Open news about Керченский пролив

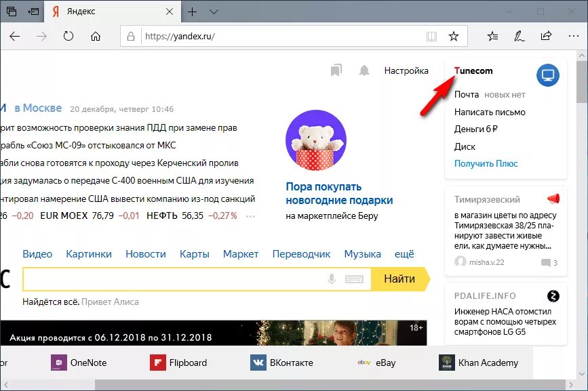point(119,163)
